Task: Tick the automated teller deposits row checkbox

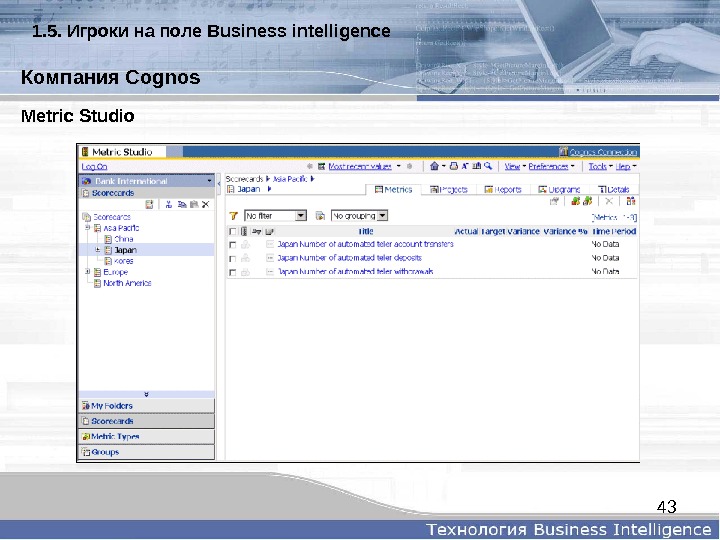Action: click(x=233, y=259)
